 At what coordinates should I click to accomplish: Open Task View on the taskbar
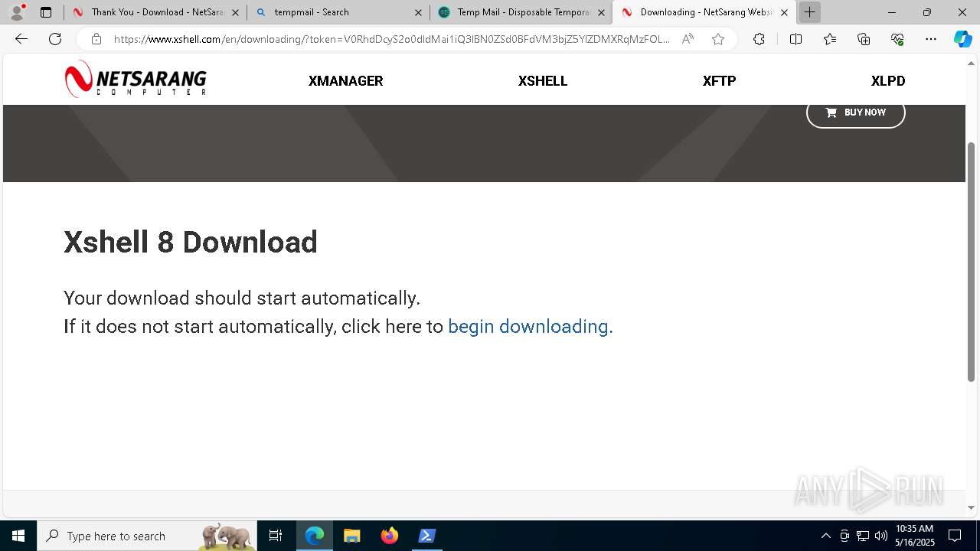click(276, 536)
